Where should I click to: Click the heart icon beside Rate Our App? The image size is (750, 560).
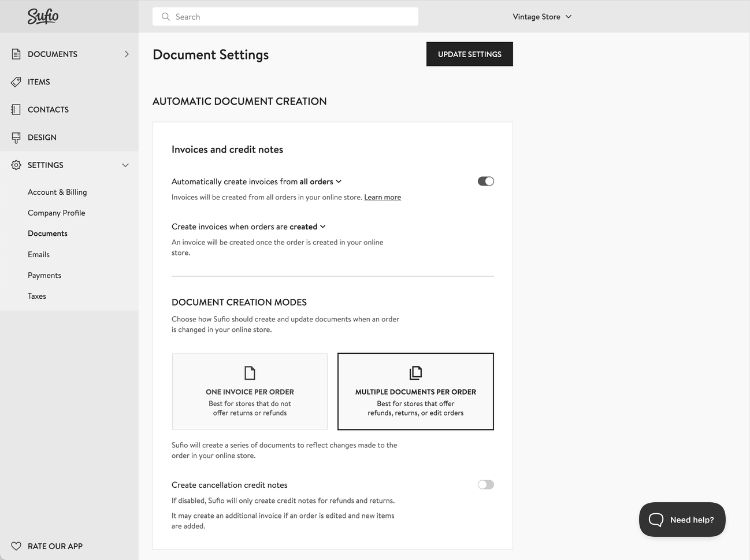(x=16, y=546)
